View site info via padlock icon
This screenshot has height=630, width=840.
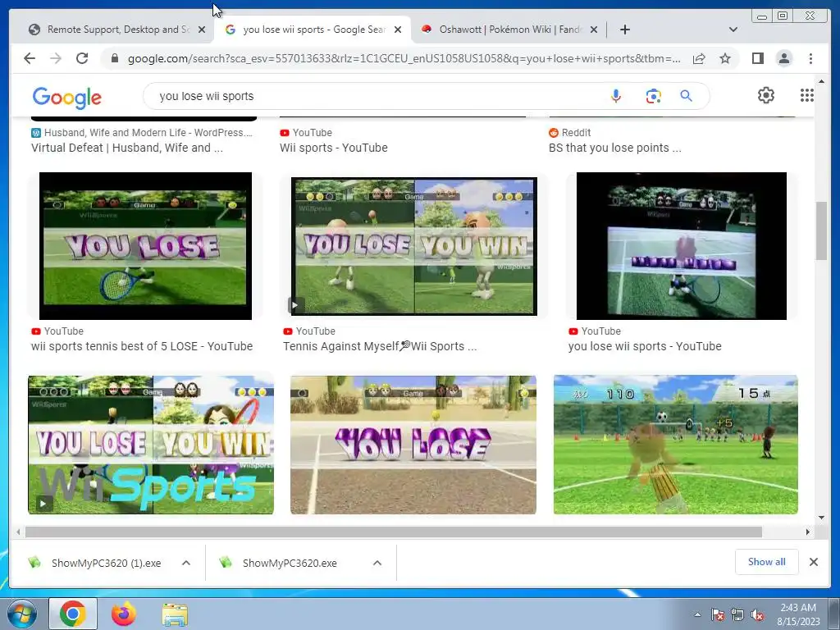[114, 58]
